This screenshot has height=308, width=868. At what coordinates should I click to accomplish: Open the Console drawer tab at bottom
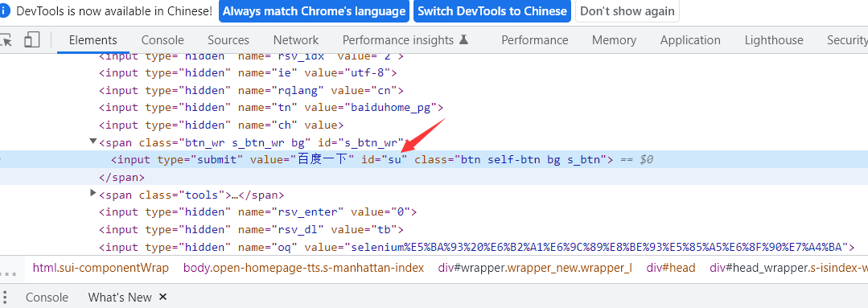click(47, 297)
